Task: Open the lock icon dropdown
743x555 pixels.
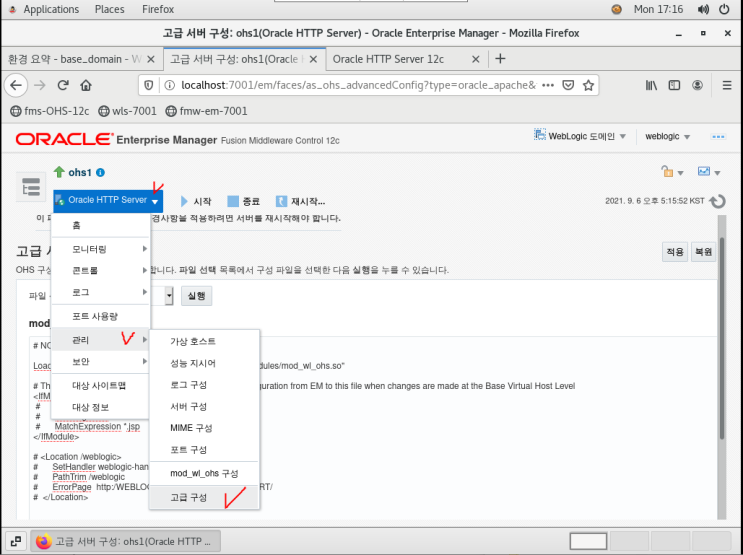Action: click(672, 172)
